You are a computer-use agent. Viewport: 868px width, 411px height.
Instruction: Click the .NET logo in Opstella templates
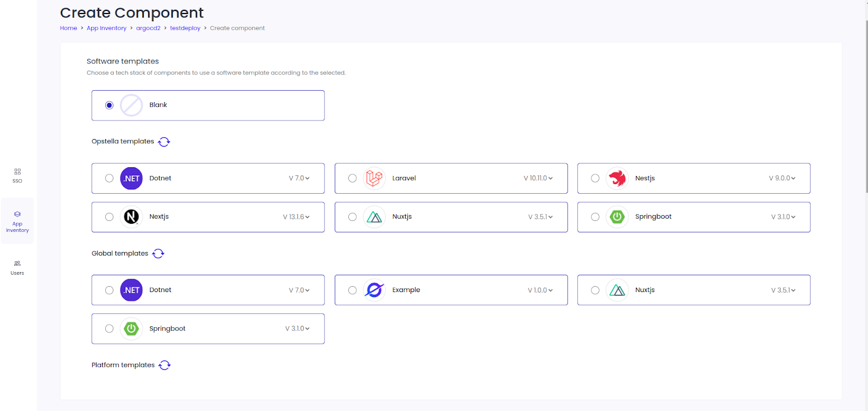pyautogui.click(x=131, y=178)
